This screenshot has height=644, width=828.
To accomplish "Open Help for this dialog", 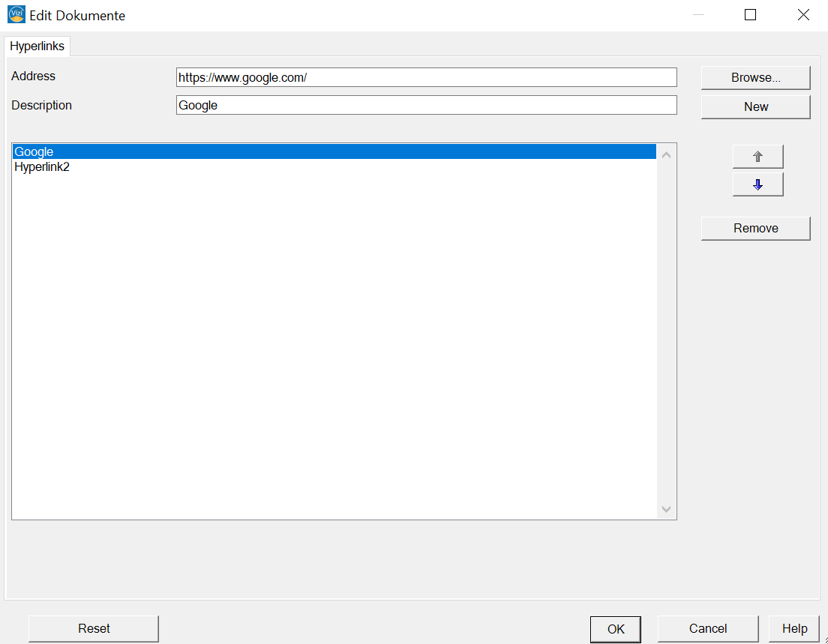I will [794, 628].
